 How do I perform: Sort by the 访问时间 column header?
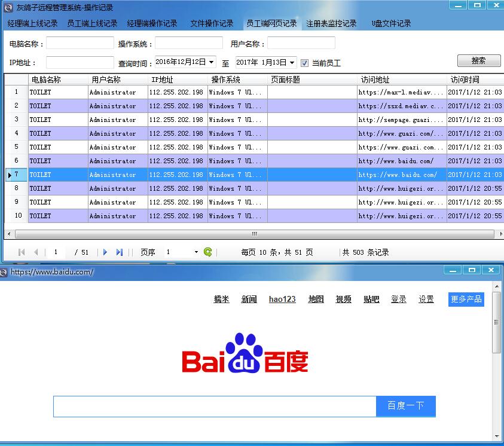click(x=475, y=80)
